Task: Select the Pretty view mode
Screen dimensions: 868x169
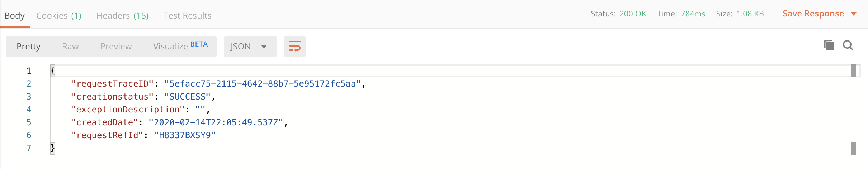Action: coord(28,47)
